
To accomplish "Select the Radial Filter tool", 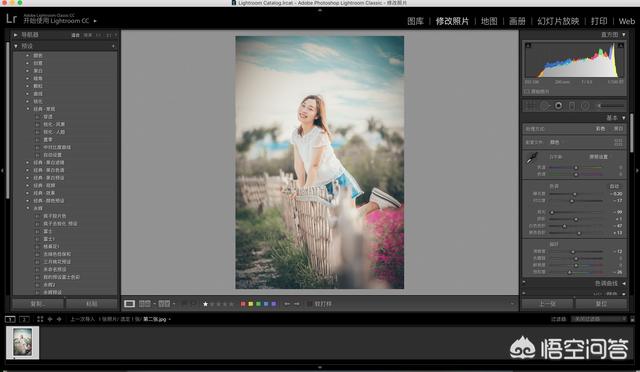I will 585,106.
